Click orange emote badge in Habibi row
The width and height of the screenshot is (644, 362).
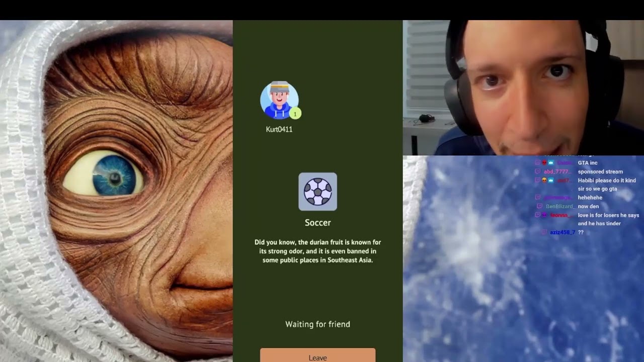pyautogui.click(x=544, y=180)
